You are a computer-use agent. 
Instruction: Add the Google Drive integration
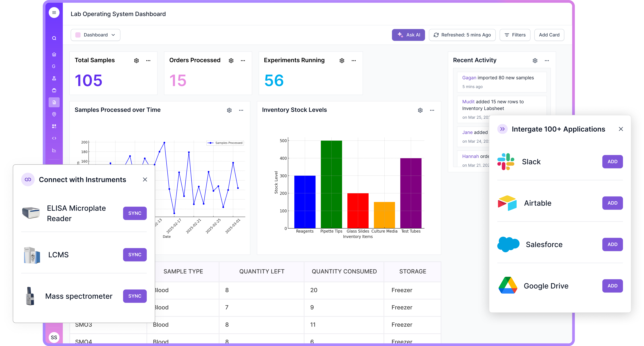pos(613,286)
